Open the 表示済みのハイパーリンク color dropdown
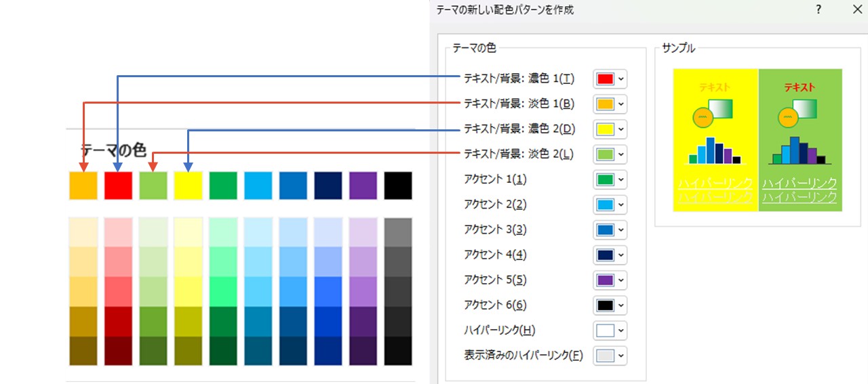Screen dimensions: 868x384 (610, 356)
